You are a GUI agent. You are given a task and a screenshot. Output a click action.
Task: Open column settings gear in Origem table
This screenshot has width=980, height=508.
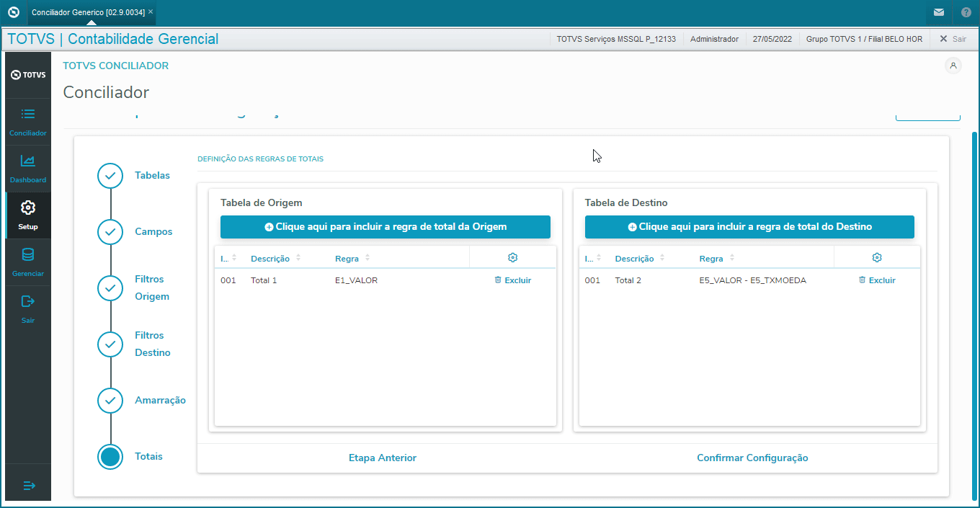point(512,258)
